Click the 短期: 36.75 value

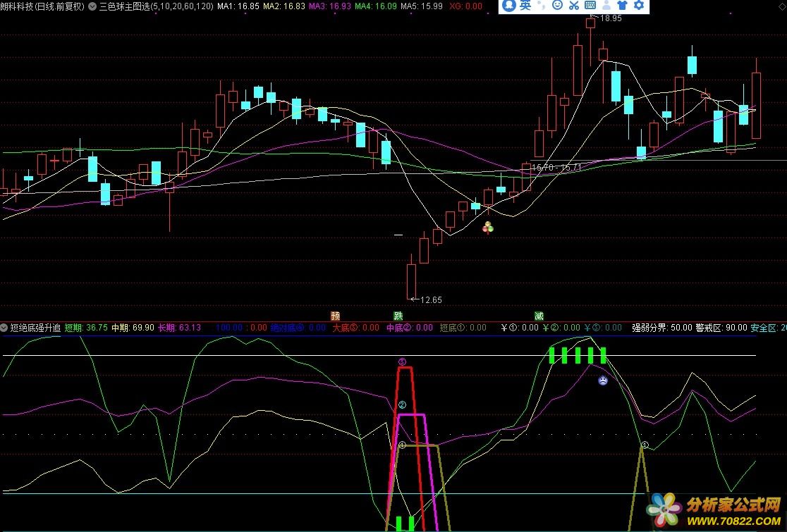pos(86,328)
